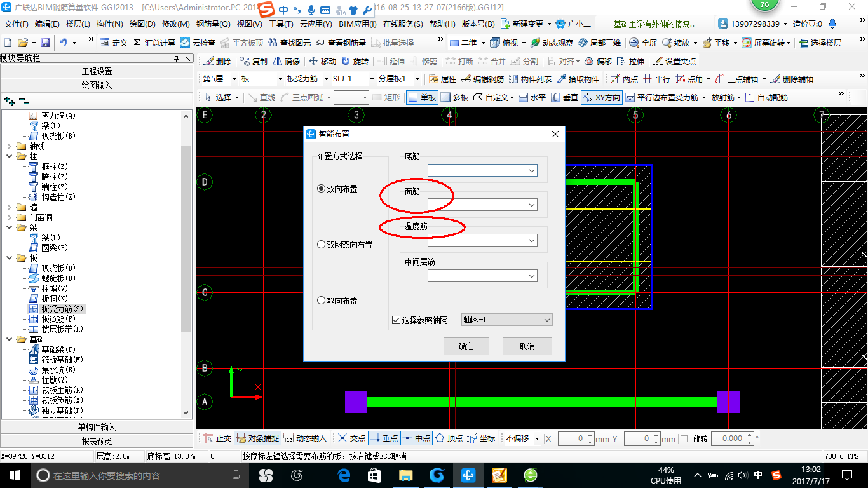Open 云检查 tool
Screen dimensions: 868x488
[x=198, y=43]
